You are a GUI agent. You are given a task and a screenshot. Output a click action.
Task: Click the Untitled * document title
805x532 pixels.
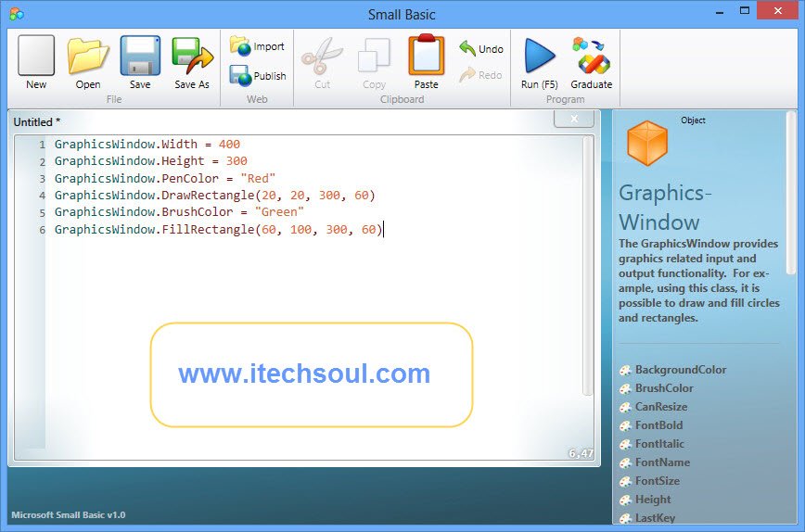37,122
